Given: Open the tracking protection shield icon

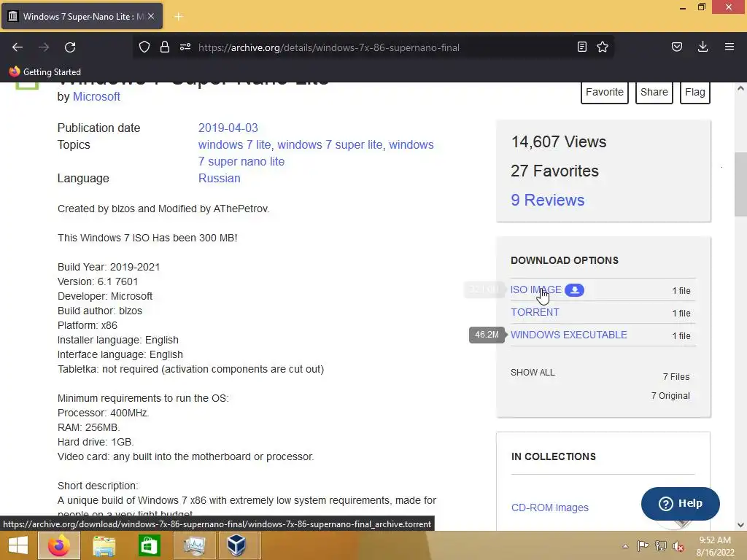Looking at the screenshot, I should click(x=144, y=47).
